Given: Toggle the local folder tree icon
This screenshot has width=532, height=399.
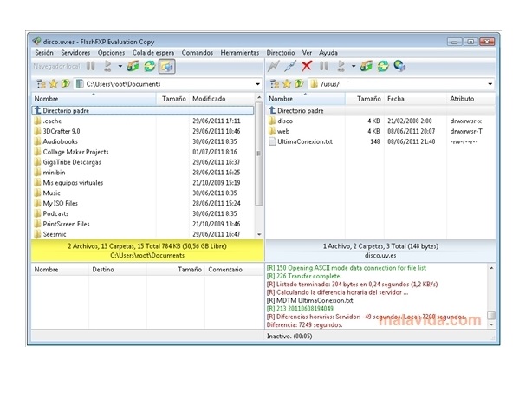Looking at the screenshot, I should pyautogui.click(x=41, y=84).
